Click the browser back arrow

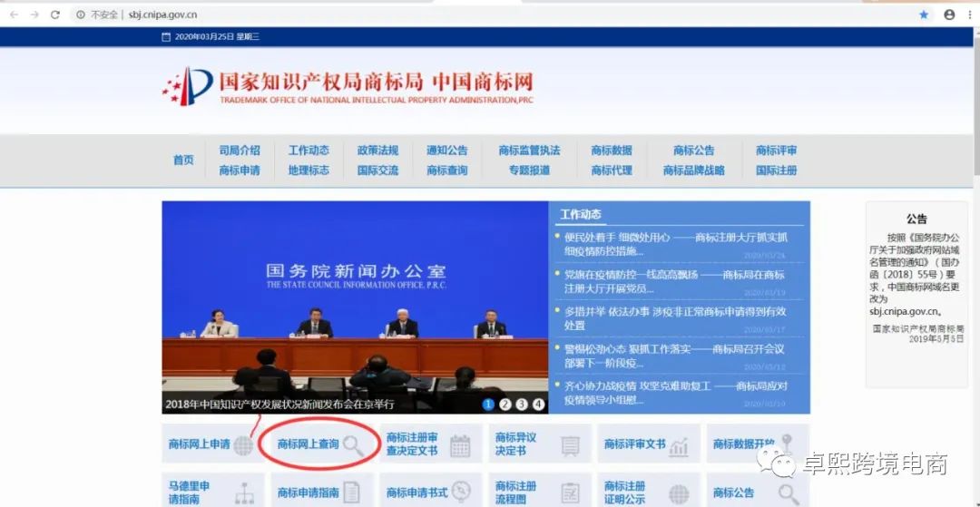click(x=15, y=15)
